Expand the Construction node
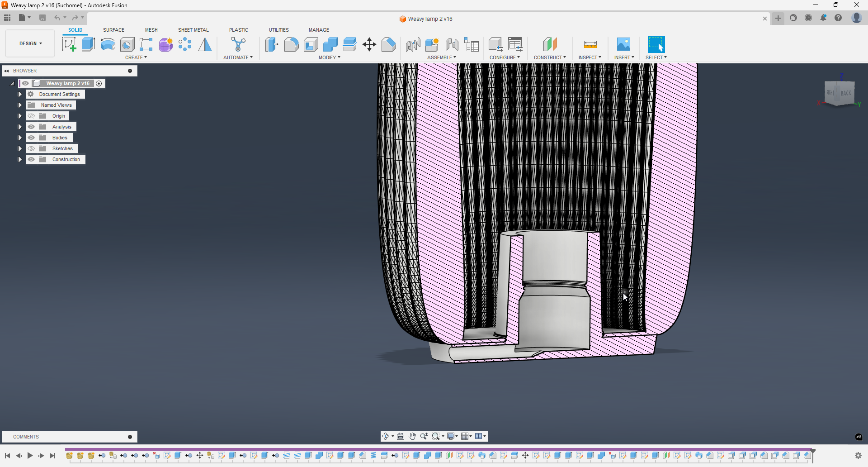This screenshot has width=868, height=467. 19,159
